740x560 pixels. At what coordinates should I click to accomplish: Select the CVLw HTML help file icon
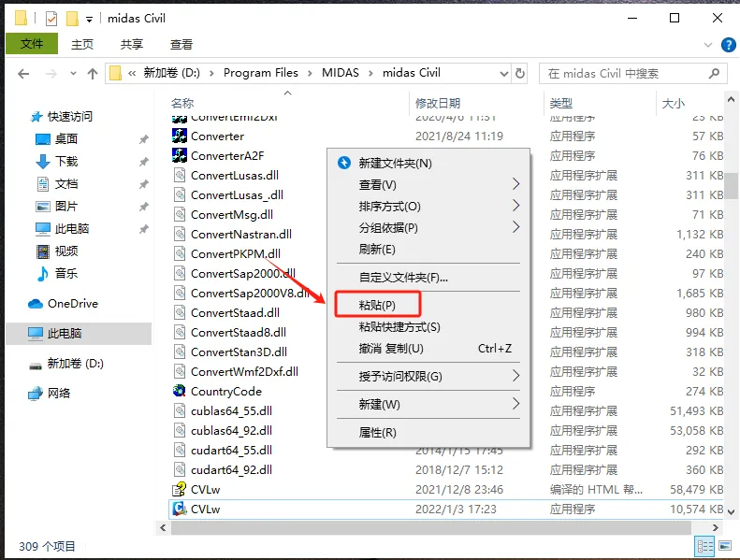[180, 489]
